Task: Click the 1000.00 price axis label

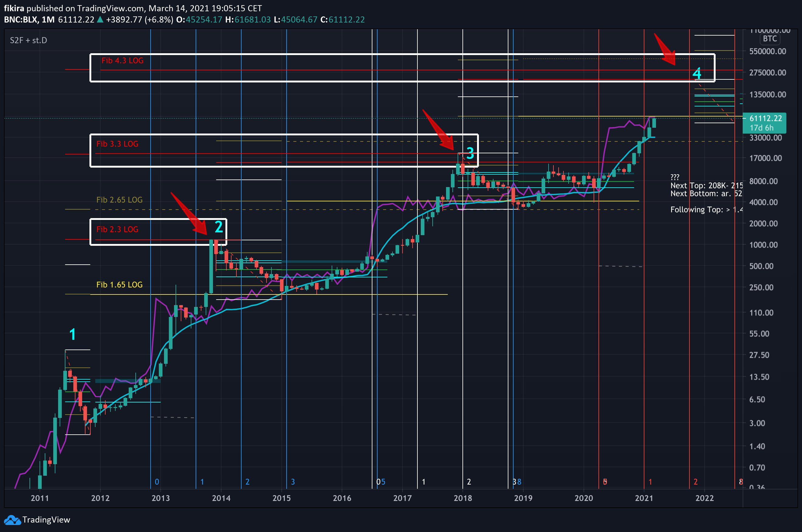Action: tap(763, 245)
